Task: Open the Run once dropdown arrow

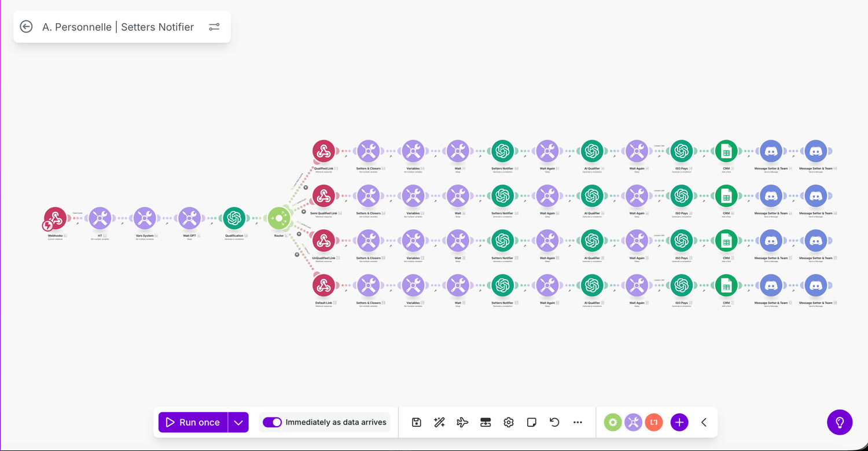Action: click(x=238, y=423)
